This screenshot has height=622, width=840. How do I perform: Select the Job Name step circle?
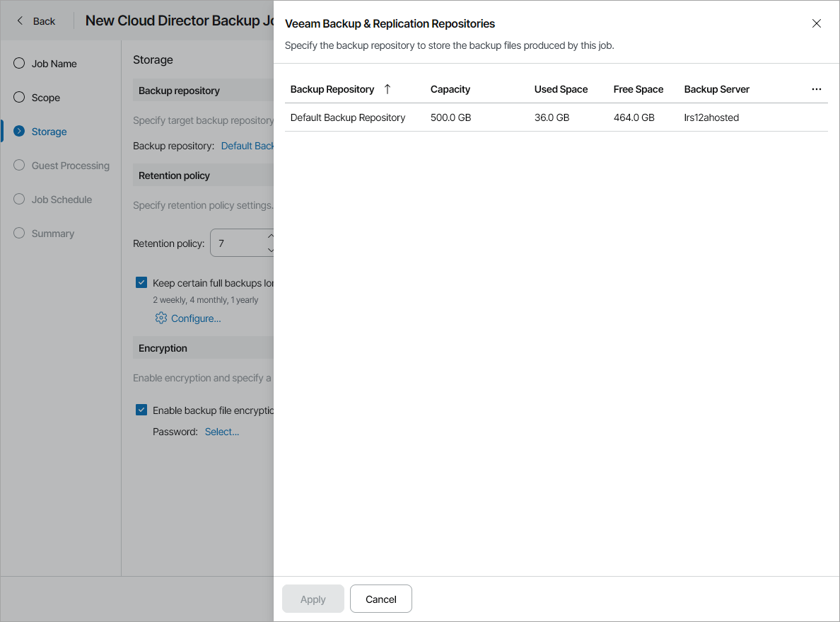[x=18, y=63]
